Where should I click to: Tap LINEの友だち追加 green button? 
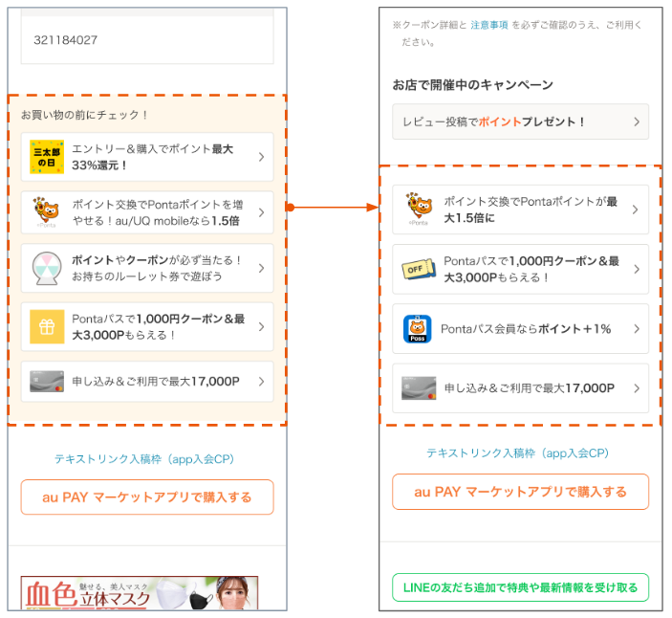click(x=520, y=586)
